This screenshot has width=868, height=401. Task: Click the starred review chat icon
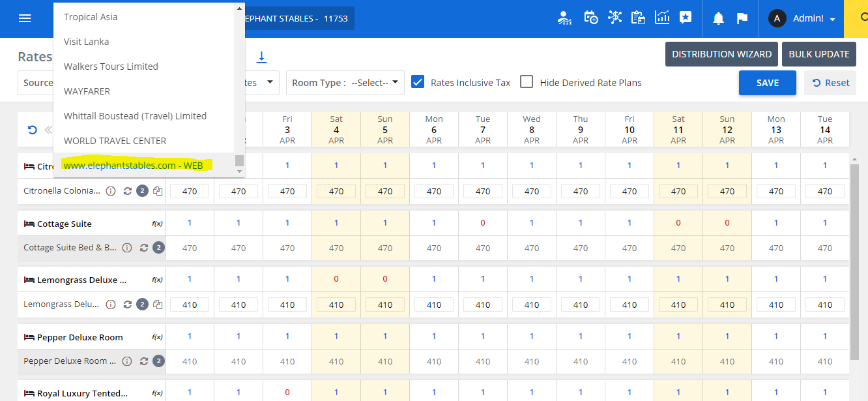tap(685, 18)
